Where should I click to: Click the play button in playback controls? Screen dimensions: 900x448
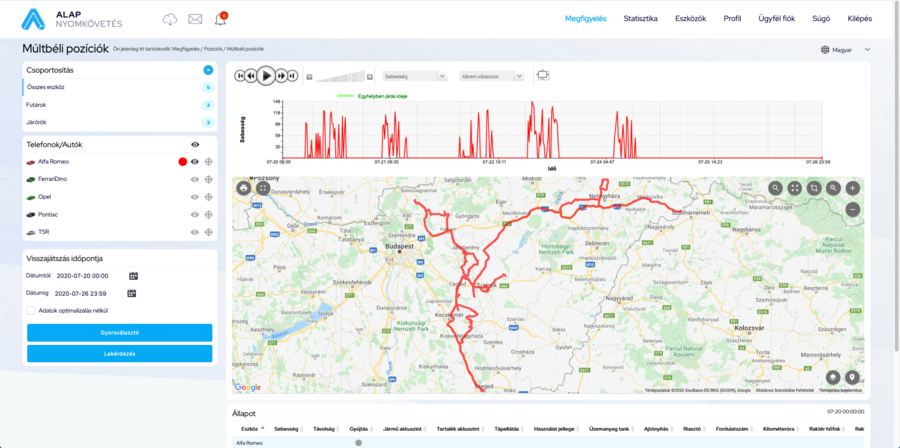(x=265, y=75)
